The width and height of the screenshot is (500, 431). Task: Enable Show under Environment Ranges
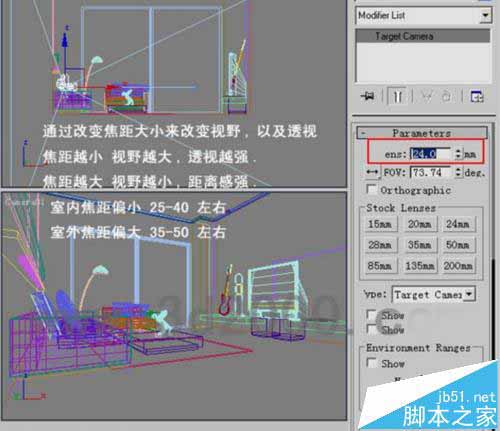tap(371, 363)
